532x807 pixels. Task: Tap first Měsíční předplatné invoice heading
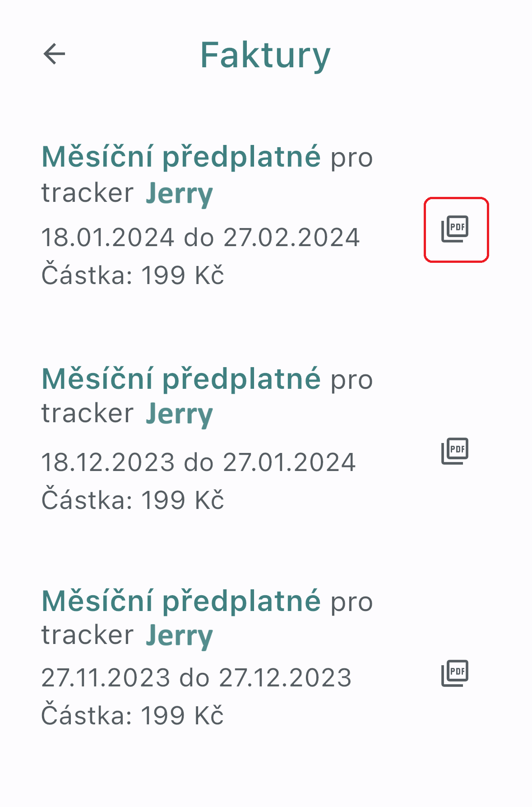coord(181,157)
